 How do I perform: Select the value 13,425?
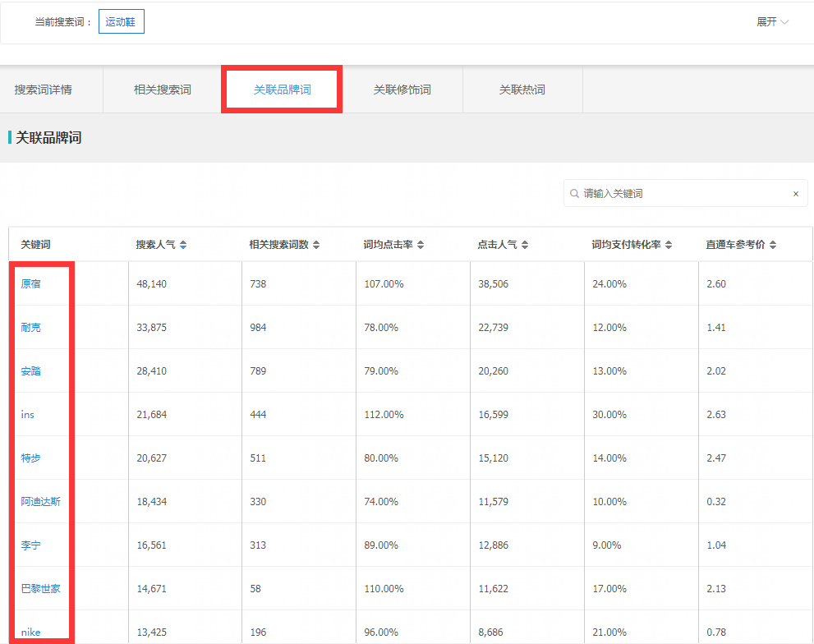coord(152,632)
